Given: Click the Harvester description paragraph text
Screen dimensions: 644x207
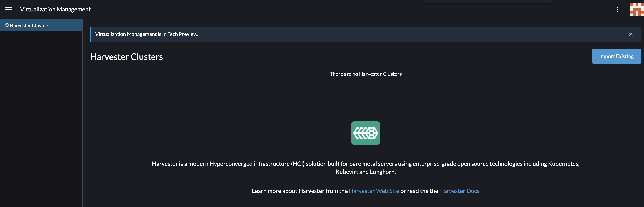Looking at the screenshot, I should coord(366,168).
